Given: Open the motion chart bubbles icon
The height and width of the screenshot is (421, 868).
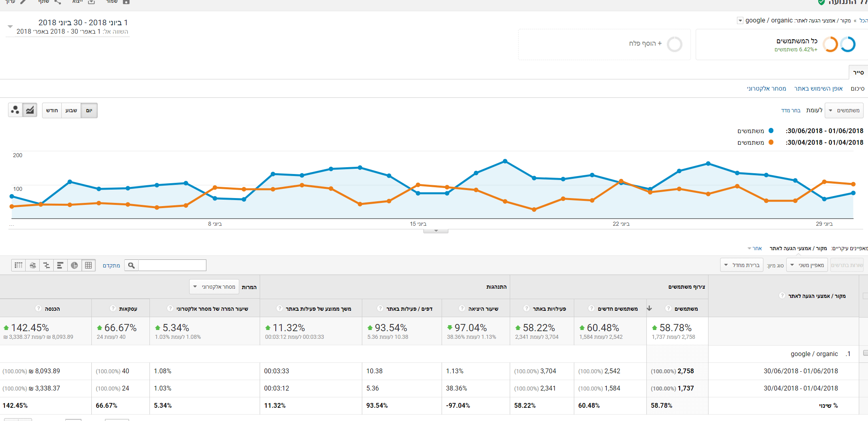Looking at the screenshot, I should coord(15,110).
